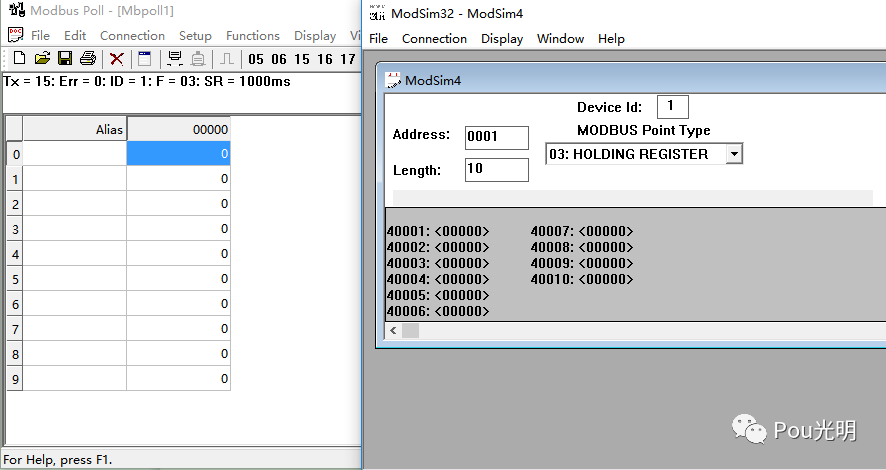Select register 40005 in ModSim4
886x470 pixels.
point(438,295)
